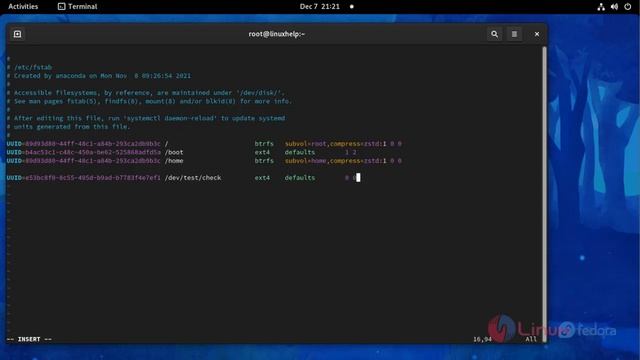
Task: Click ext4 in the /dev/test/check row
Action: pyautogui.click(x=262, y=178)
